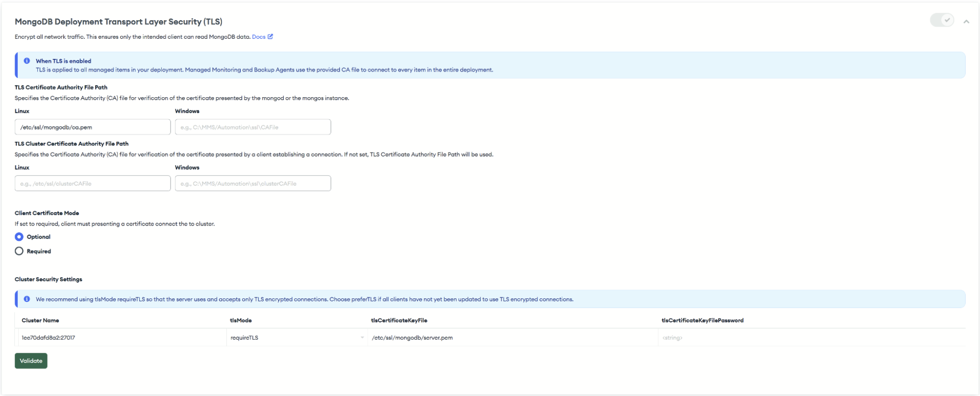
Task: Click info icon in 'When TLS is enabled' banner
Action: [27, 61]
